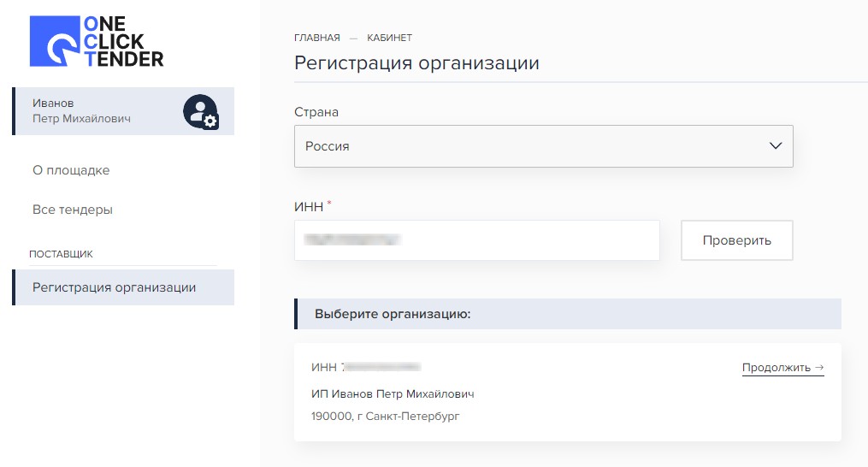The image size is (868, 467).
Task: Click the КАБИНЕТ breadcrumb link
Action: pos(389,38)
